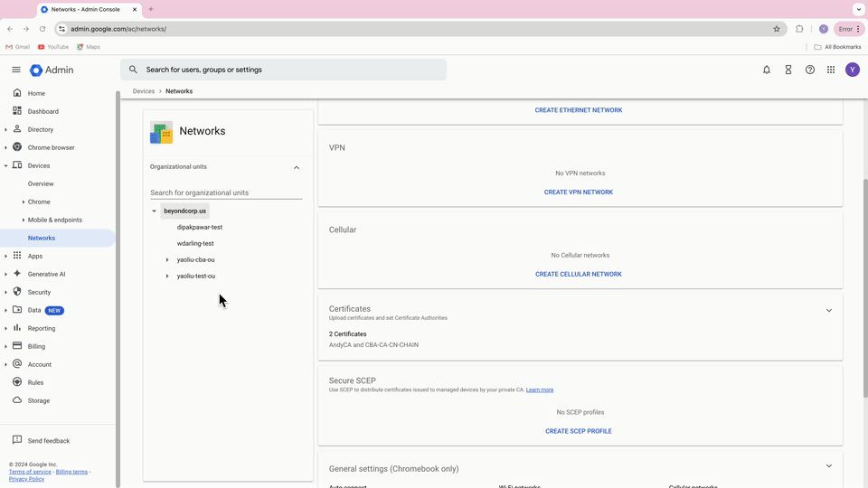Expand General settings (Chromebook only) chevron
The height and width of the screenshot is (488, 868).
[829, 466]
